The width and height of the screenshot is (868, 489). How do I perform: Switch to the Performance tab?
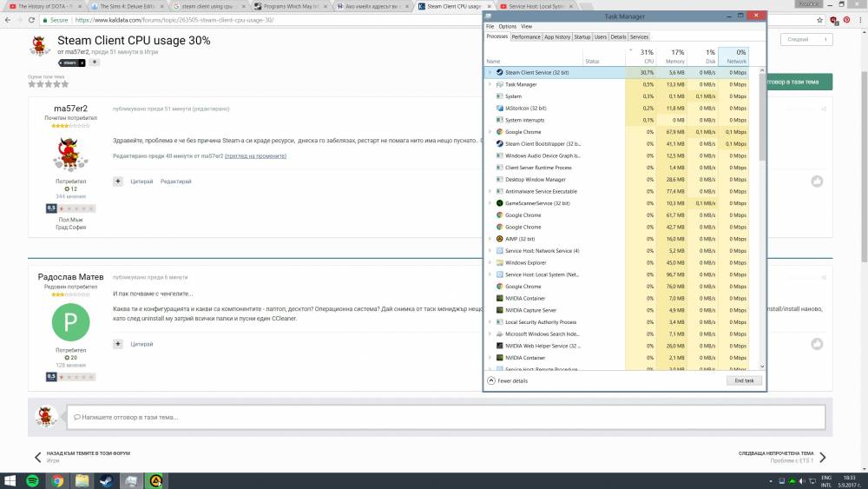click(526, 36)
